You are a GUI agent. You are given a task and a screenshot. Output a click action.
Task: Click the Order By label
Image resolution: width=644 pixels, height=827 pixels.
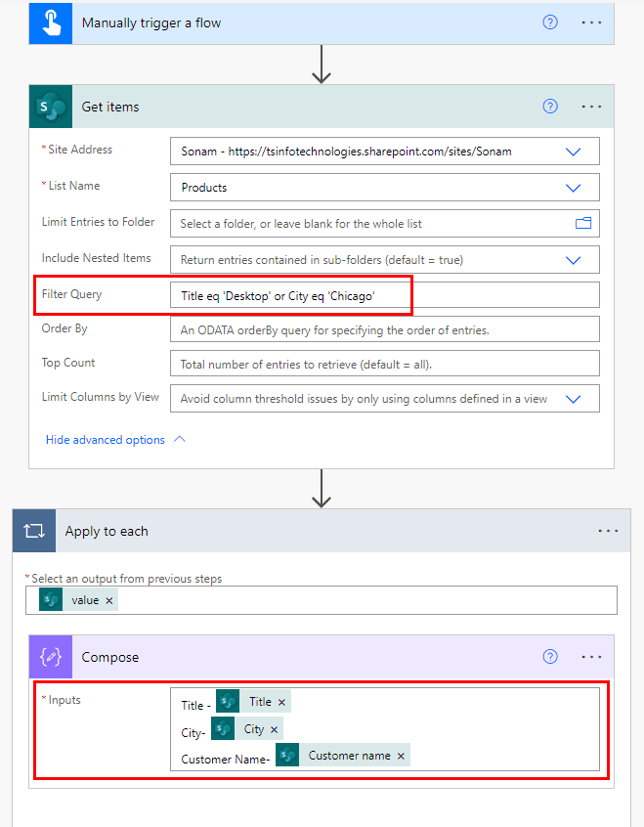pos(64,328)
